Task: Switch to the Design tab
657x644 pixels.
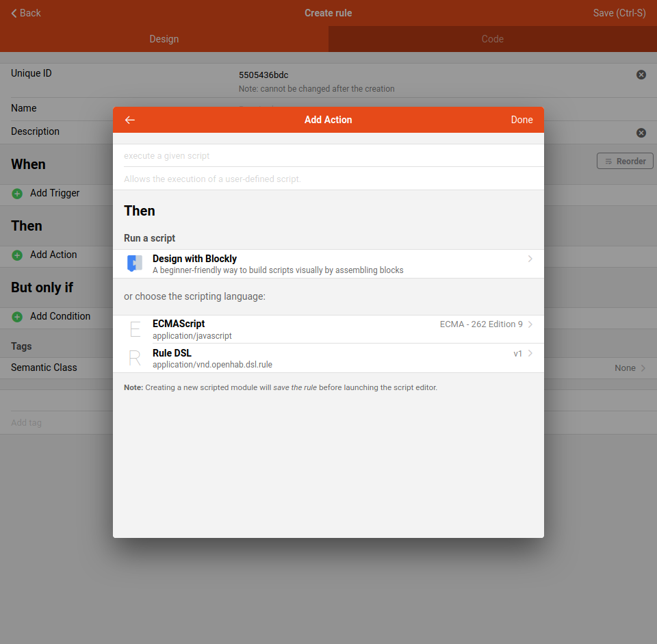Action: point(164,39)
